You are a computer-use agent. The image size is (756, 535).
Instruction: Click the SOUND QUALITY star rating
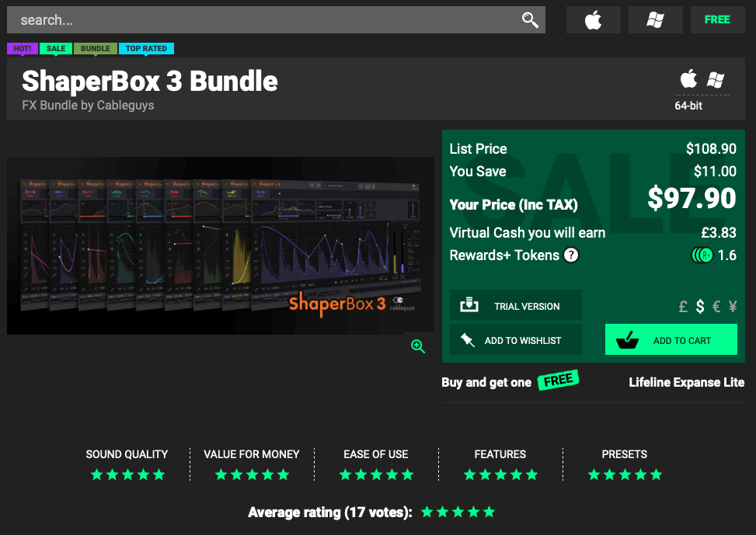(x=127, y=474)
